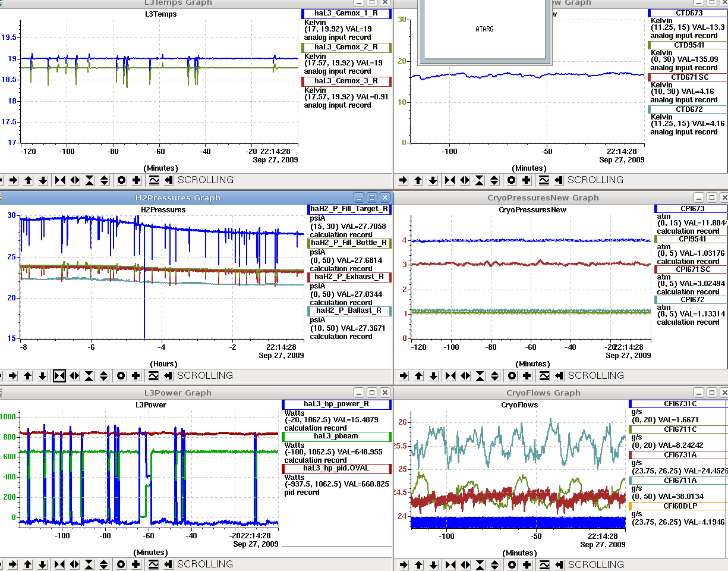Click the H2Pressures Graph title bar

click(x=178, y=197)
